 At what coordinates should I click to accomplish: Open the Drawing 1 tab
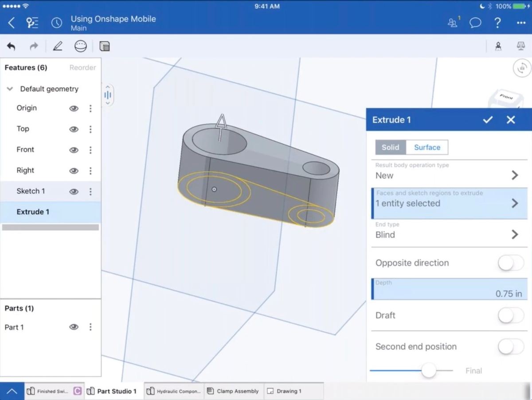(x=294, y=391)
